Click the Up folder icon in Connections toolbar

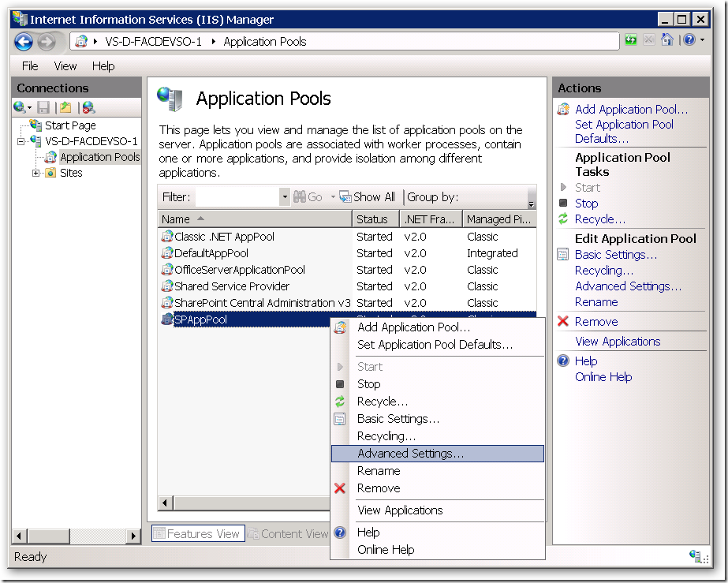click(65, 107)
